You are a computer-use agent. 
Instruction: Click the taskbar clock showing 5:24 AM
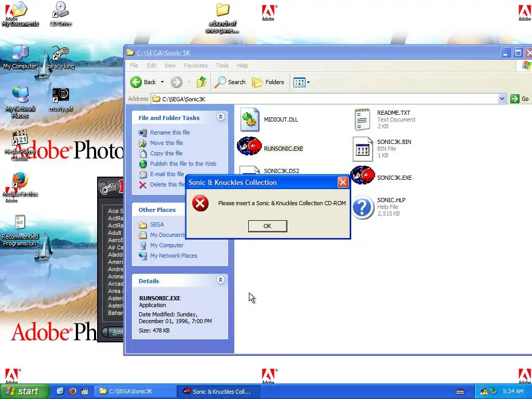(513, 392)
